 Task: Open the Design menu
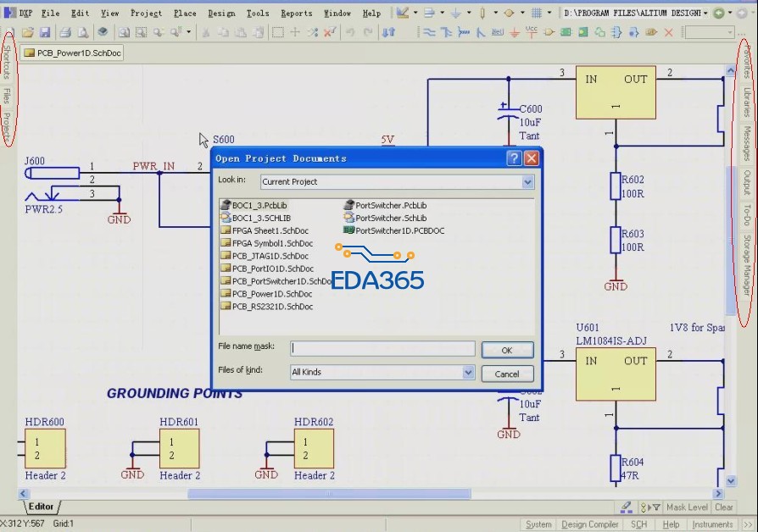(x=221, y=13)
